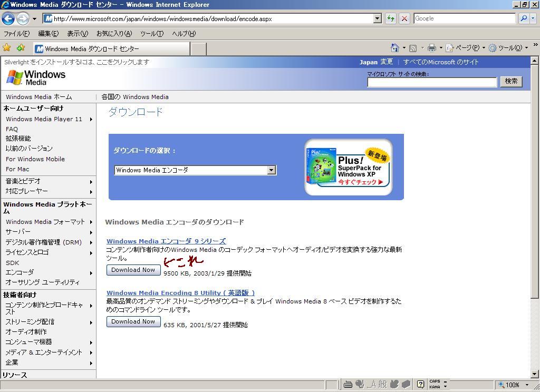Image resolution: width=540 pixels, height=392 pixels.
Task: Open the 表示(V) menu
Action: [78, 33]
